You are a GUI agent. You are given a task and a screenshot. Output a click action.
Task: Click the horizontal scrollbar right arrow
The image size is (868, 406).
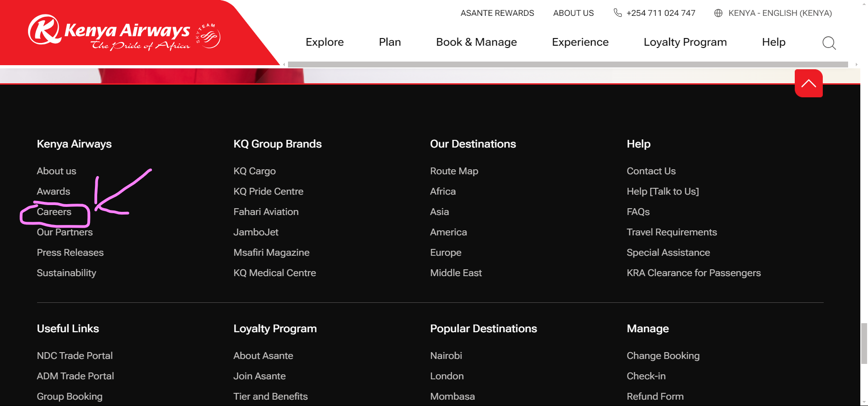click(x=856, y=64)
